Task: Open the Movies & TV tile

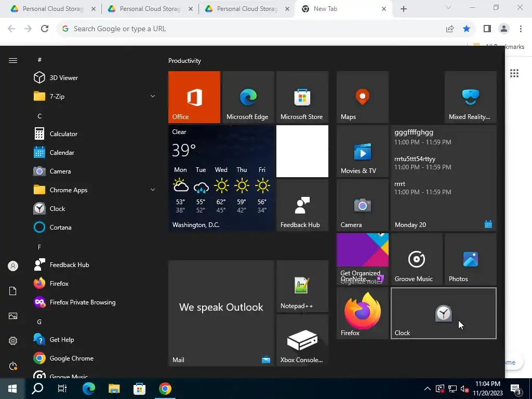Action: tap(362, 151)
